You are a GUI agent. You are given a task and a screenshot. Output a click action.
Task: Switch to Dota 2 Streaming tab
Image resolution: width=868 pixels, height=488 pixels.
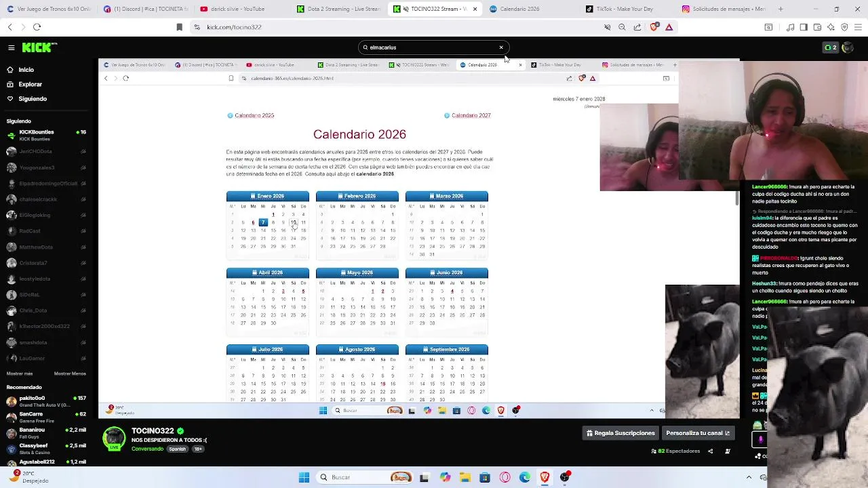pyautogui.click(x=339, y=9)
